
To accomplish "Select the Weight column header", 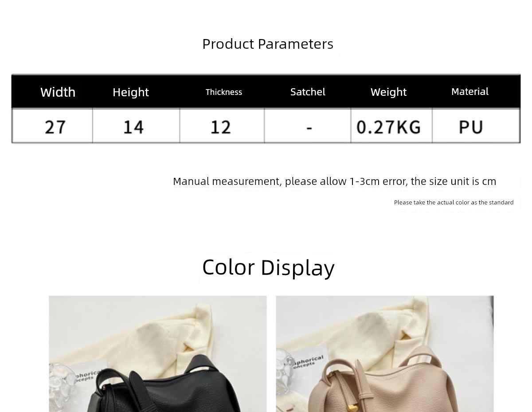I will (x=388, y=92).
